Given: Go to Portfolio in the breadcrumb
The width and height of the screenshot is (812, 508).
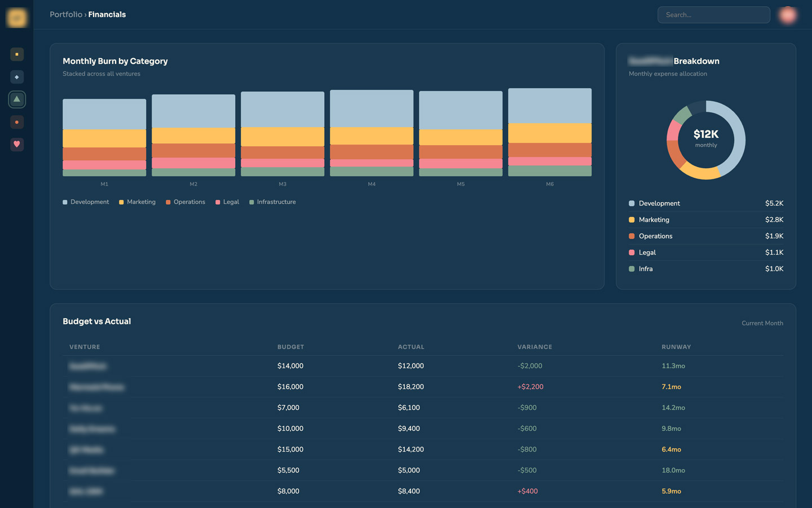Looking at the screenshot, I should [66, 15].
